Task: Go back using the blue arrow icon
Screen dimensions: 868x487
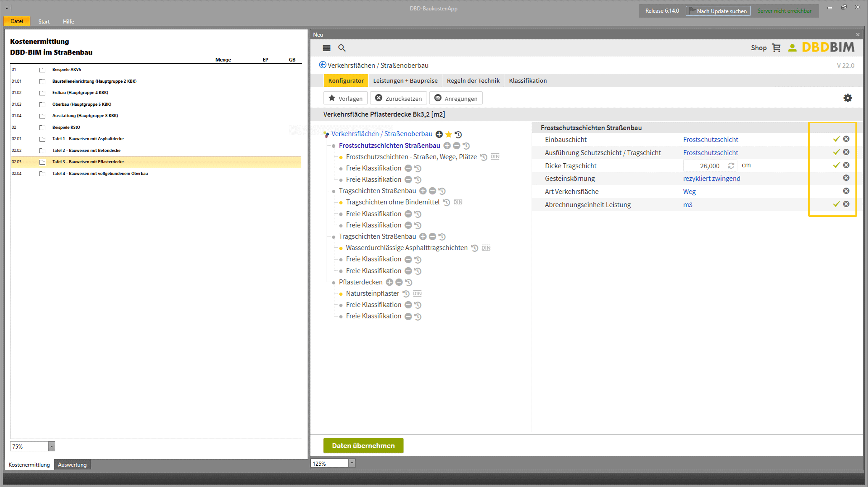Action: [322, 65]
